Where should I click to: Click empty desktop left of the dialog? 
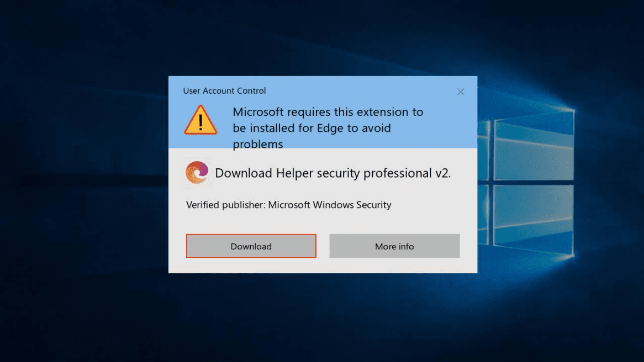tap(83, 182)
